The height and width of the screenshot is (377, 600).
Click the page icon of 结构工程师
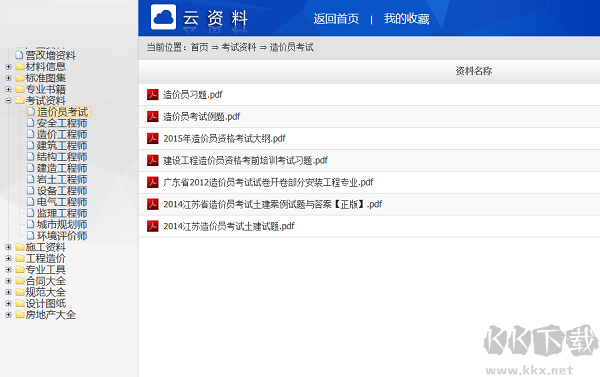click(31, 157)
